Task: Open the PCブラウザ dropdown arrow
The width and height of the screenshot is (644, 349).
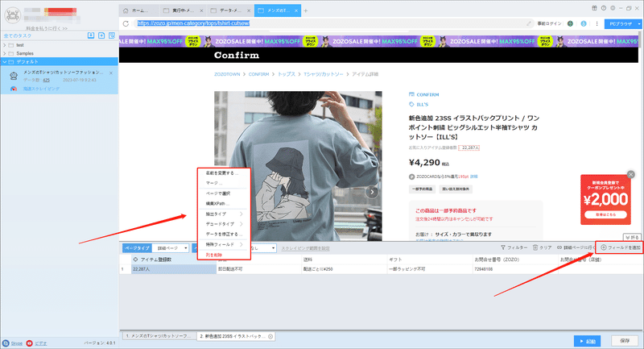Action: pos(639,24)
